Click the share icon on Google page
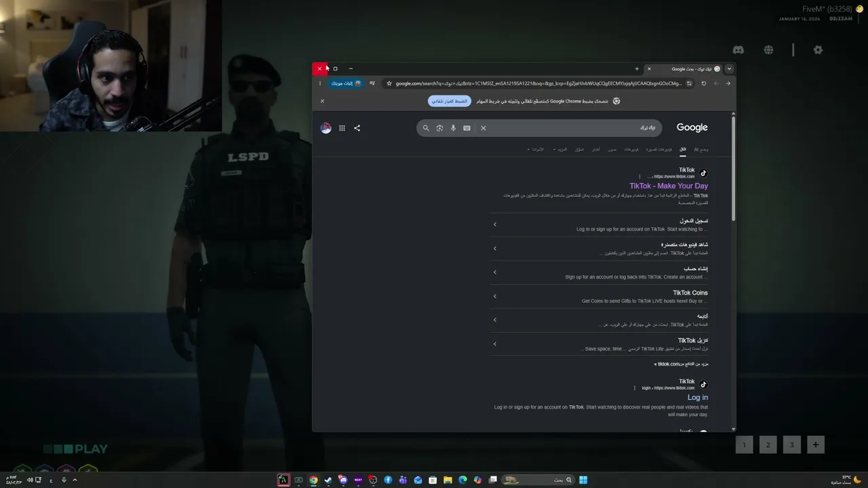The width and height of the screenshot is (868, 488). tap(357, 128)
